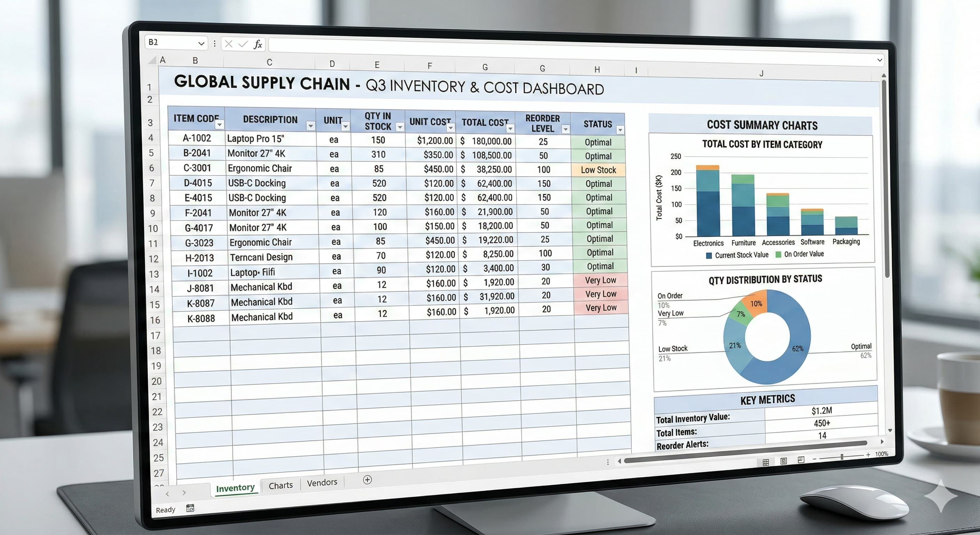Click the New Sheet (+) button

367,480
